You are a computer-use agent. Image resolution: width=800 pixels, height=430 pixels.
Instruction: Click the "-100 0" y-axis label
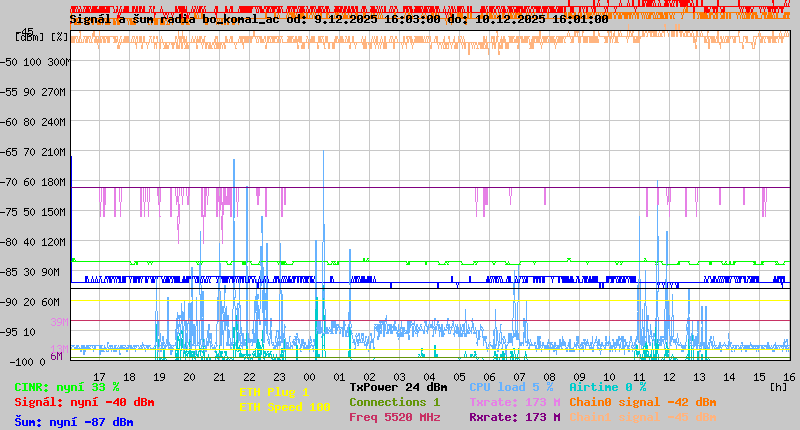coord(27,362)
